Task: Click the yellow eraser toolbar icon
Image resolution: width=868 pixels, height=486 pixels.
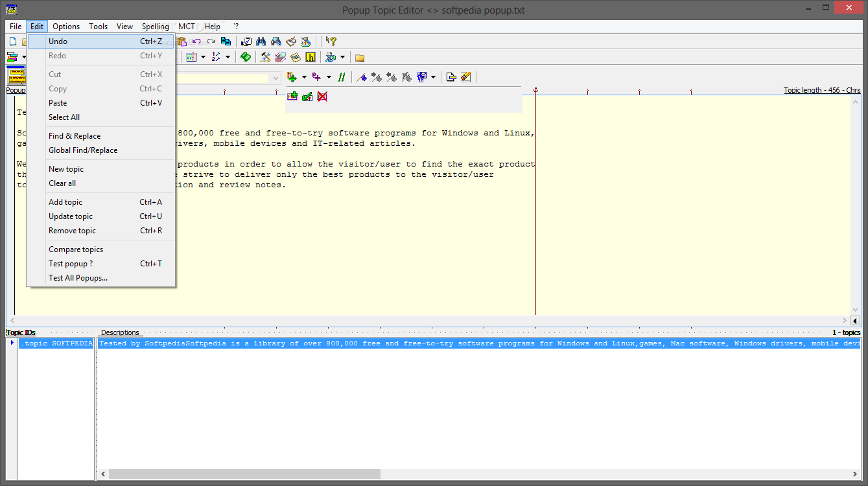Action: pyautogui.click(x=466, y=76)
